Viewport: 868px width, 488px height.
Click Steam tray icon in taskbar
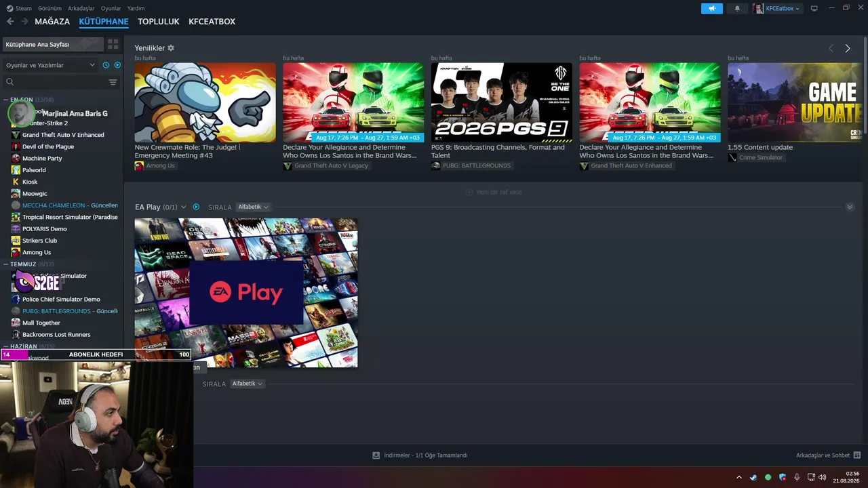tap(753, 477)
